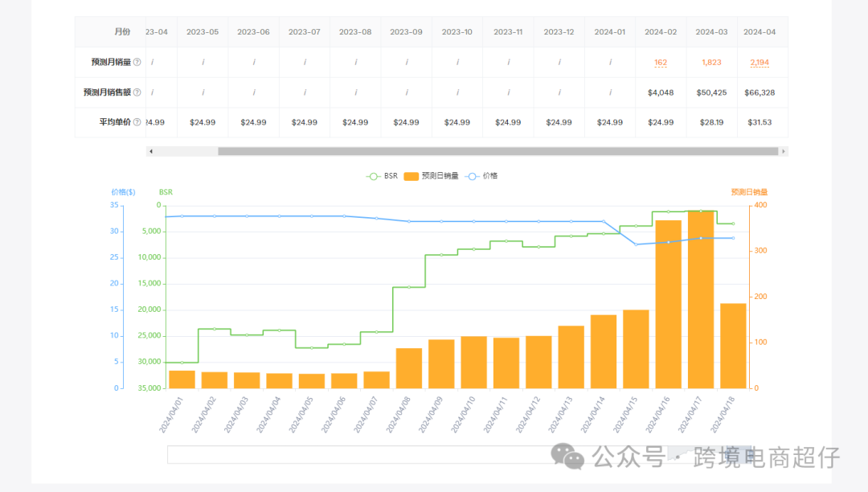The image size is (868, 492).
Task: Toggle 预测日销量 series in legend
Action: (x=432, y=176)
